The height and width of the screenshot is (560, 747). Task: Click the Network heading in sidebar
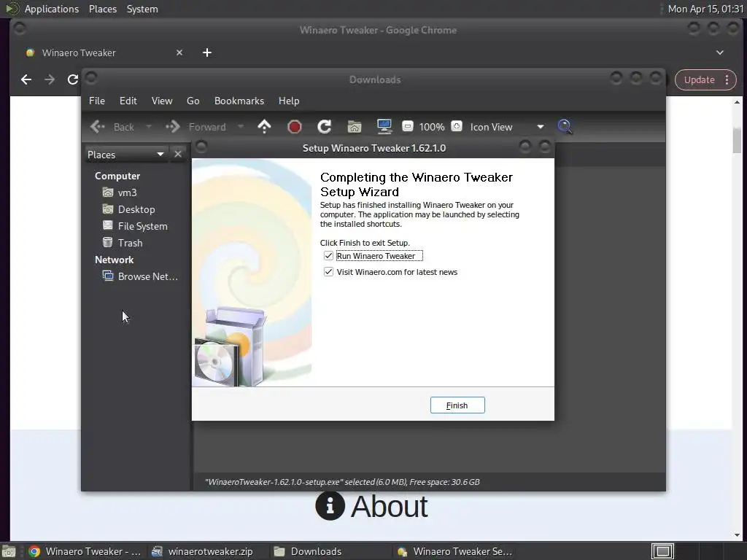click(114, 260)
